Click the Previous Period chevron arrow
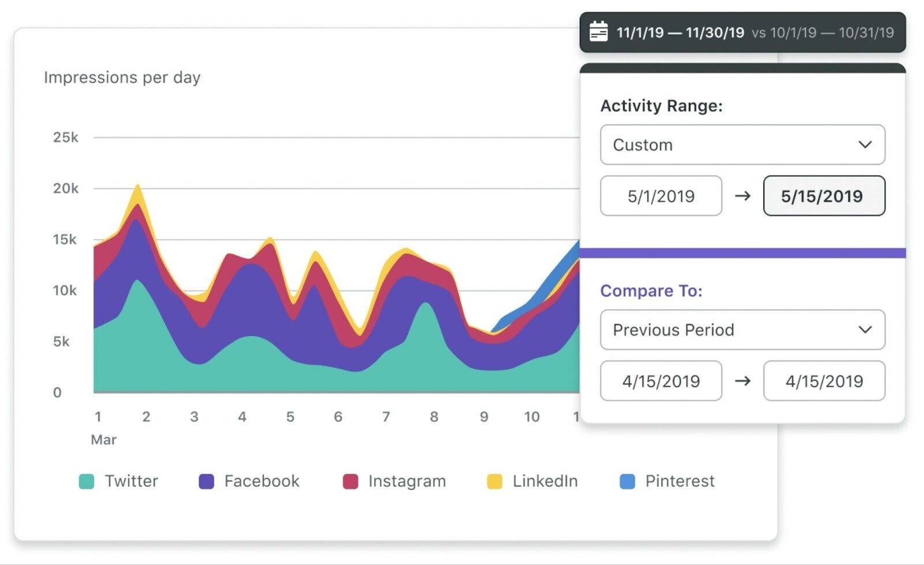Screen dimensions: 924x565 click(865, 330)
